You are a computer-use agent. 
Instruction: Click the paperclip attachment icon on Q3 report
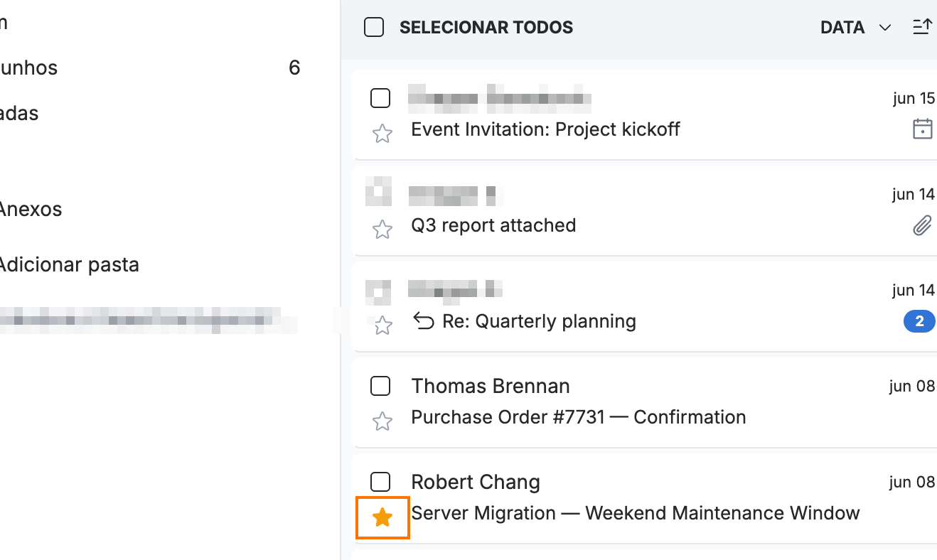(922, 226)
